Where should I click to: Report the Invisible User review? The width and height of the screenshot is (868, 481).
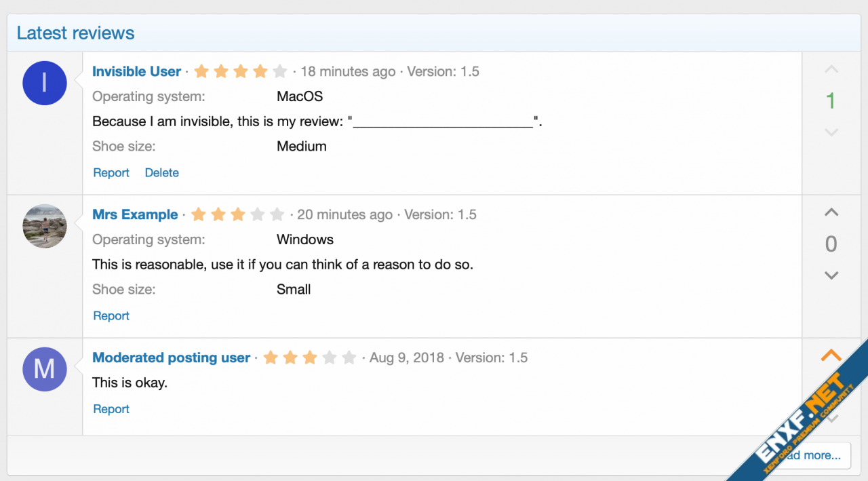click(x=111, y=173)
